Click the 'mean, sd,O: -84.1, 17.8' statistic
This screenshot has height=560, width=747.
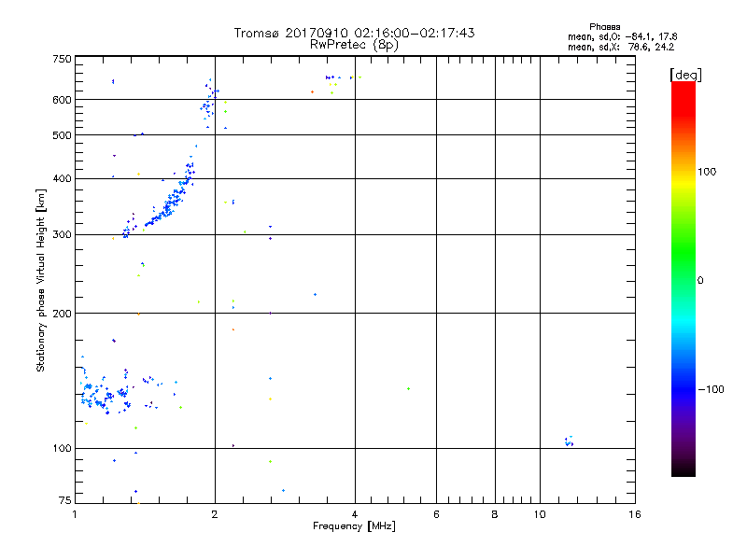622,36
